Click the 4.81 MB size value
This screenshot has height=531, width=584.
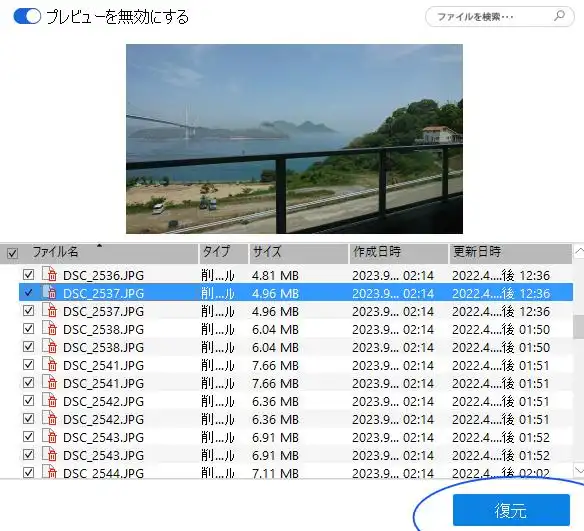tap(275, 276)
